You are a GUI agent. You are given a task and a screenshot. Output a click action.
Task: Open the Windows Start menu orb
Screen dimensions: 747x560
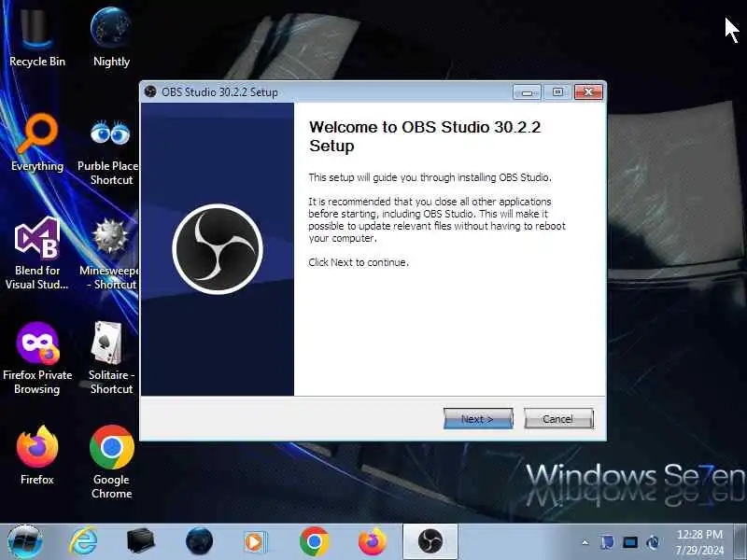point(25,541)
